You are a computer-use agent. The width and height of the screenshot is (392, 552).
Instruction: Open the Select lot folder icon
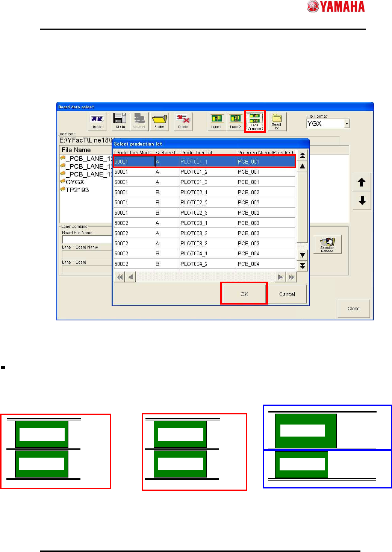[x=277, y=121]
